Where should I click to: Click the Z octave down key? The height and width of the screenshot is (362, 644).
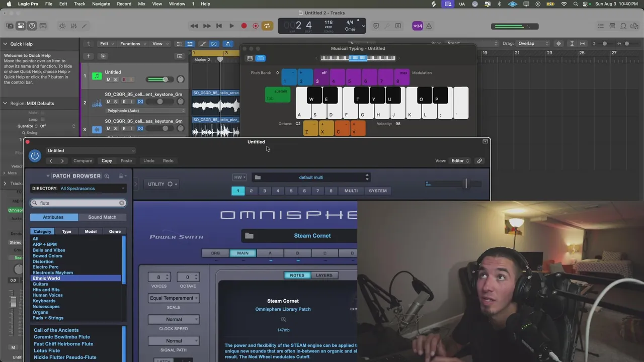click(x=310, y=128)
